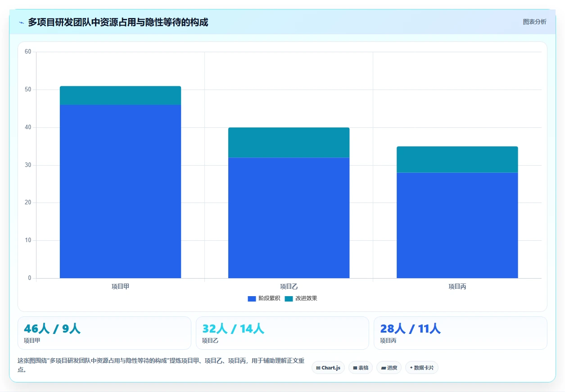Image resolution: width=565 pixels, height=392 pixels.
Task: Select the 32人 / 14人 data card
Action: click(x=282, y=333)
